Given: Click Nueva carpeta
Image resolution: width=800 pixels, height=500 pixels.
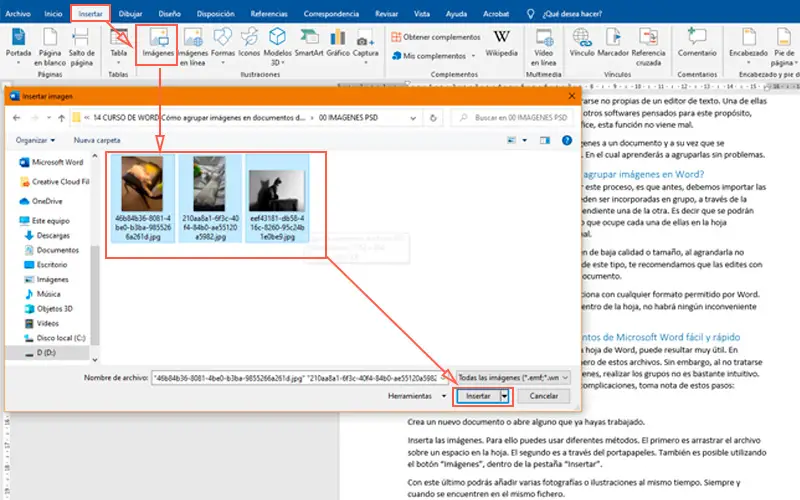Looking at the screenshot, I should [x=97, y=140].
